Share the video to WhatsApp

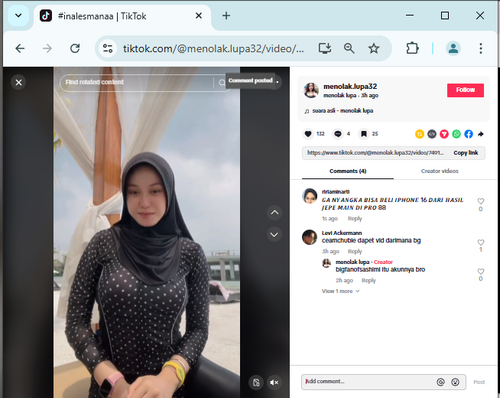[x=456, y=134]
